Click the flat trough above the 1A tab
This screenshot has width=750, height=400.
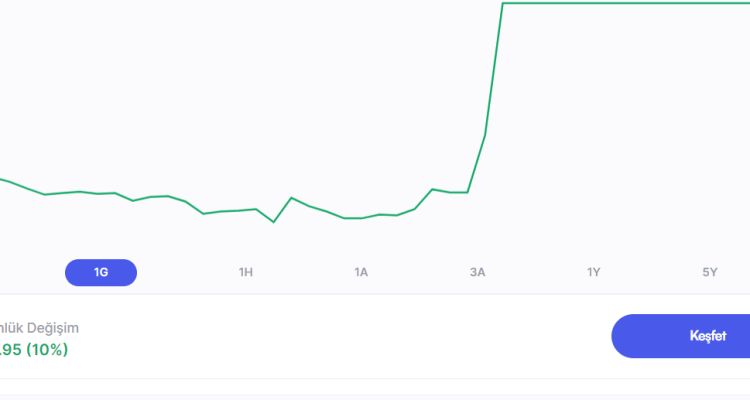[x=354, y=217]
